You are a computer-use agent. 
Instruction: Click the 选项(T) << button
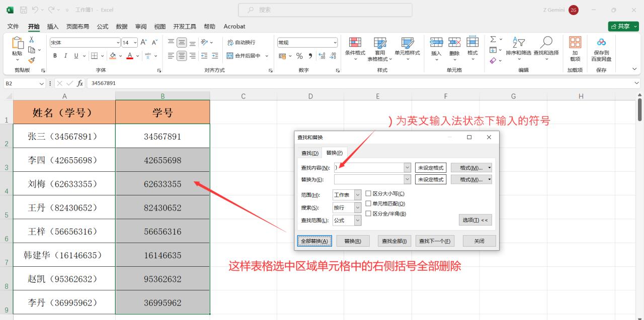(475, 220)
